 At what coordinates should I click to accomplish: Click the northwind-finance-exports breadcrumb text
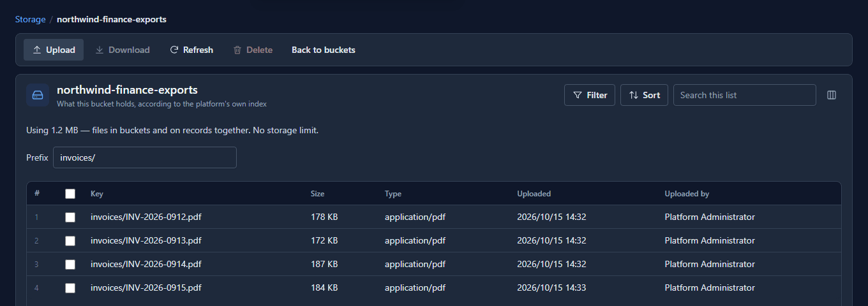click(112, 19)
